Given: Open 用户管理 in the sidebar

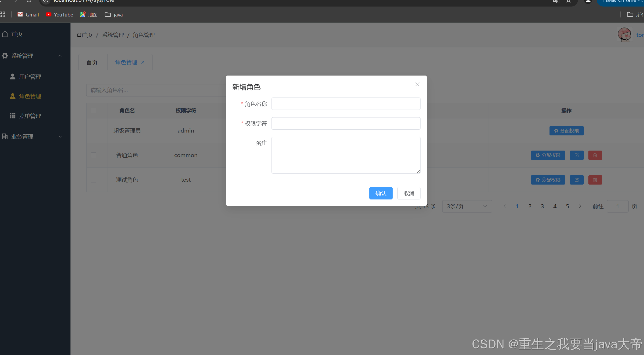Looking at the screenshot, I should (30, 77).
